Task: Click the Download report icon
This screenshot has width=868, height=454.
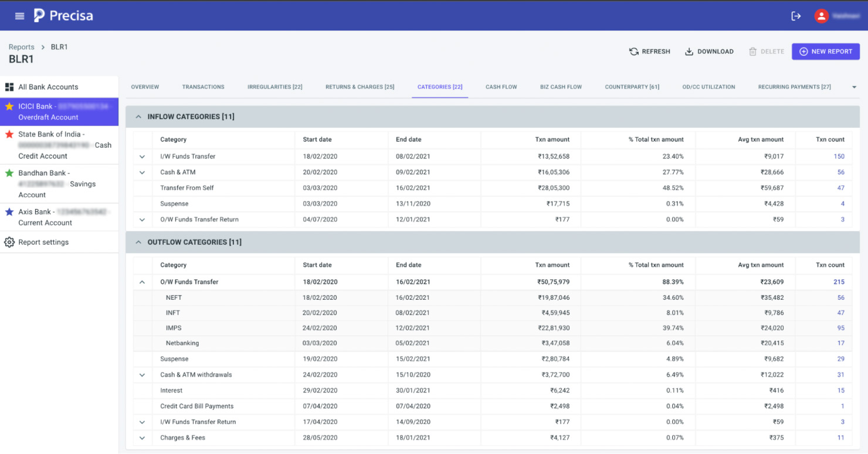Action: point(688,51)
